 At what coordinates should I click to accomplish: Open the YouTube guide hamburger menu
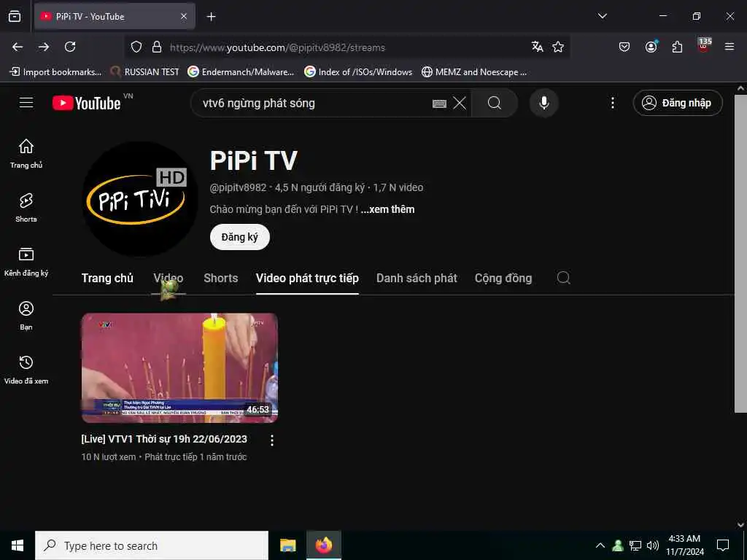pos(26,102)
